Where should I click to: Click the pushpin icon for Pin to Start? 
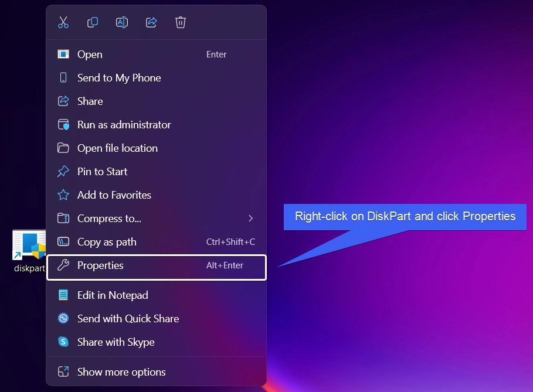point(63,171)
